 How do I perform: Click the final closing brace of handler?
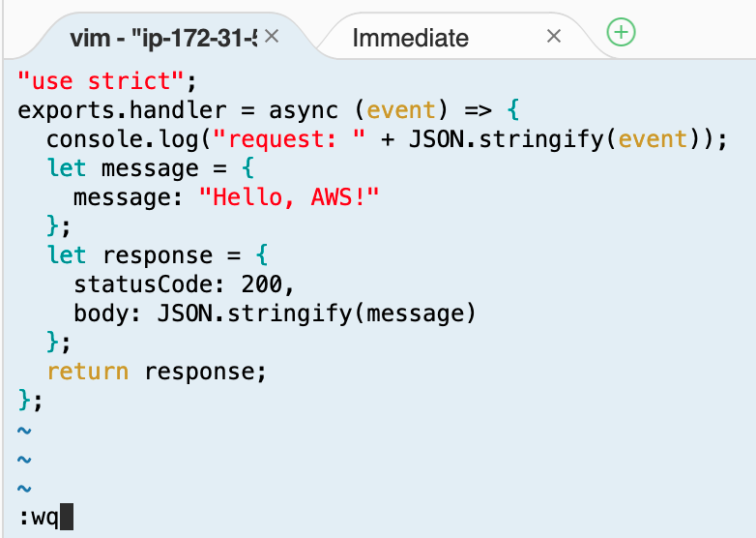point(24,400)
